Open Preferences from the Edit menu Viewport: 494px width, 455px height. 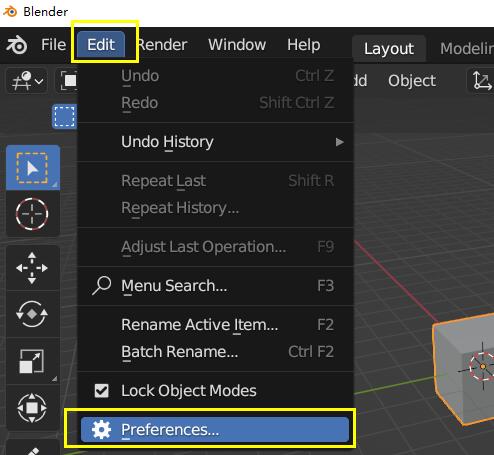click(215, 429)
